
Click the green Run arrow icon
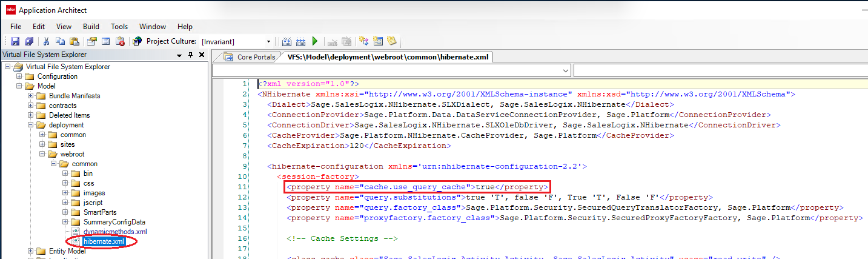coord(315,41)
